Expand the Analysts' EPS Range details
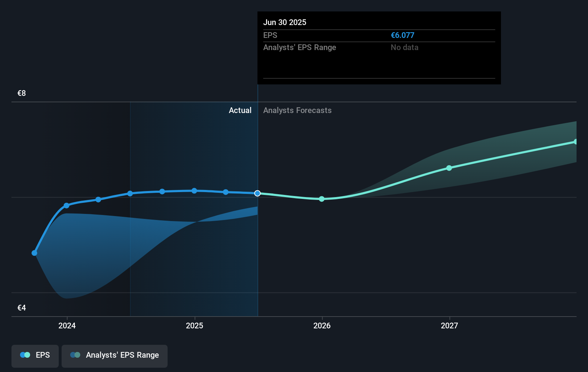Image resolution: width=588 pixels, height=372 pixels. click(299, 47)
